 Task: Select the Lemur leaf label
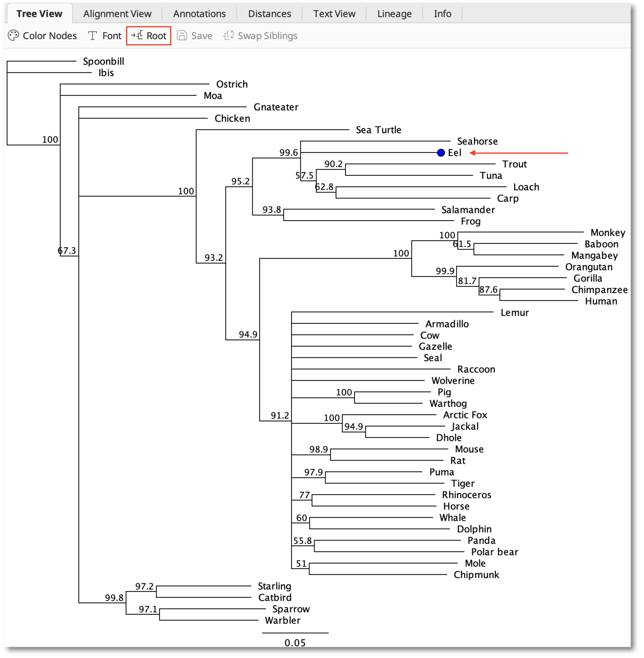click(x=515, y=313)
